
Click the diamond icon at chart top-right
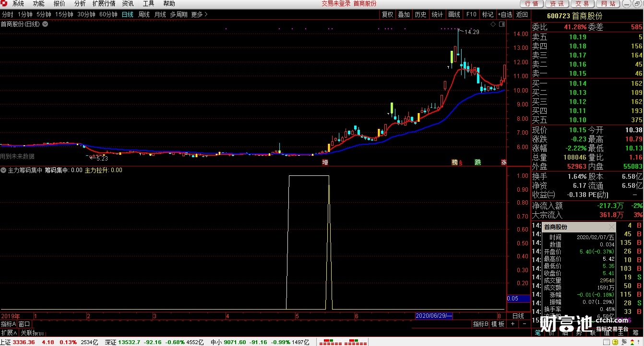coord(493,24)
